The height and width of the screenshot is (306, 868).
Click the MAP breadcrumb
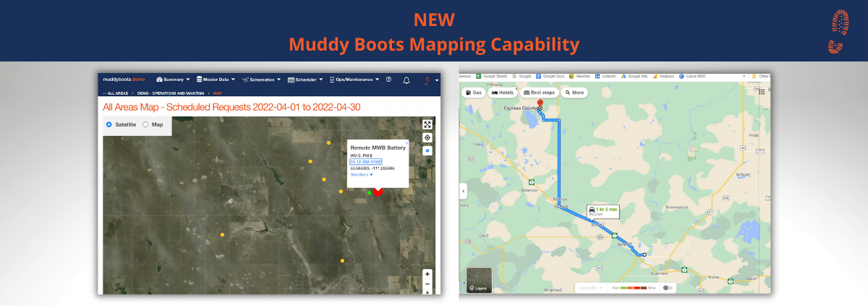pos(218,93)
